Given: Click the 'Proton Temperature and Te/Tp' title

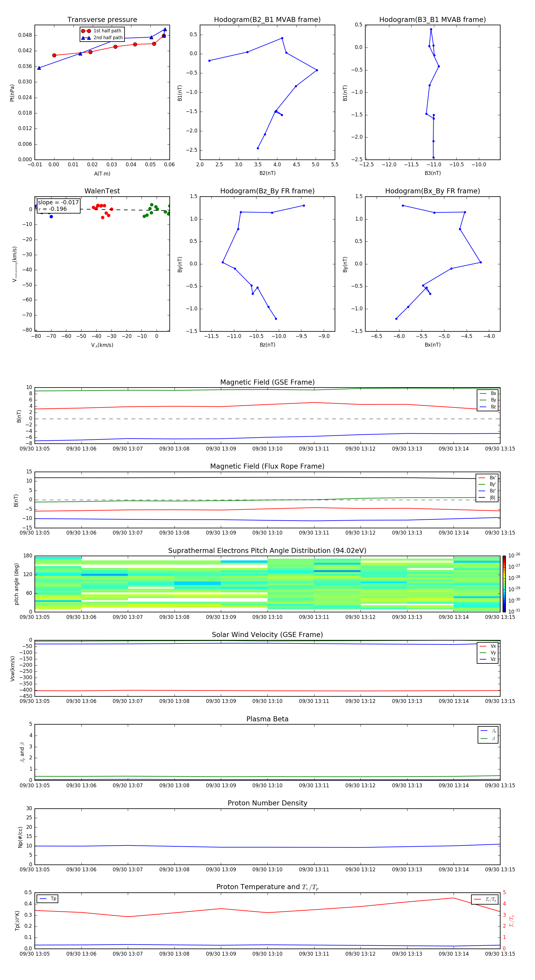Looking at the screenshot, I should (x=267, y=887).
